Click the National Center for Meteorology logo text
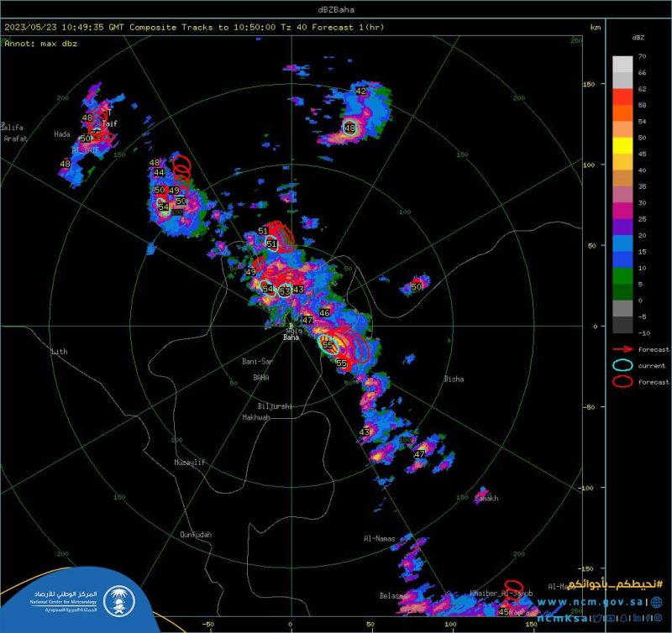Image resolution: width=672 pixels, height=633 pixels. (64, 602)
